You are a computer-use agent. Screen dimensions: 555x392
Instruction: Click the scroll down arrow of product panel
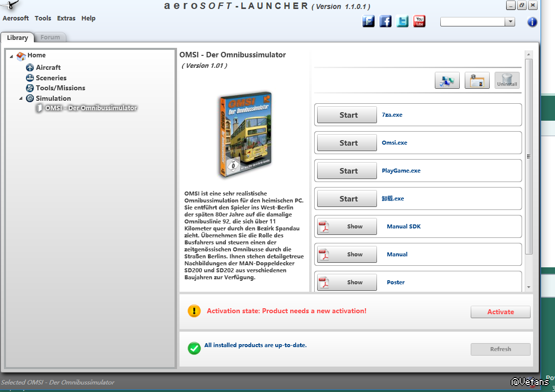(x=529, y=287)
